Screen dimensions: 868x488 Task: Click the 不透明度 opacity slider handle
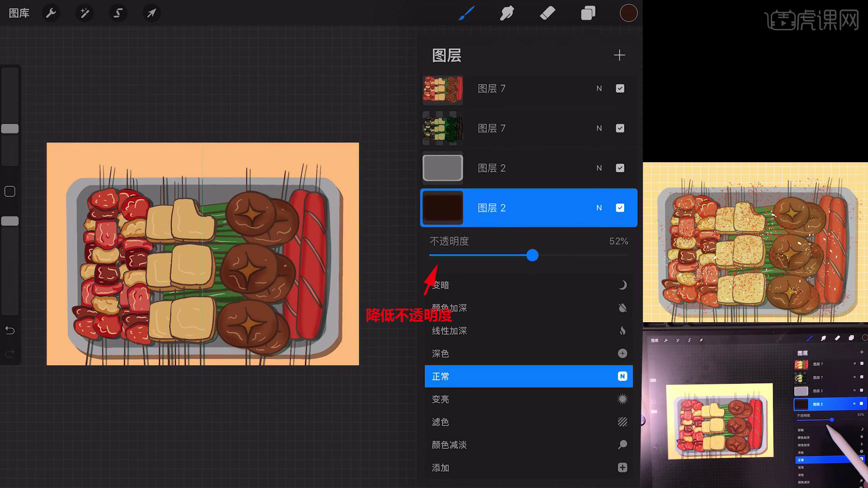[x=533, y=255]
